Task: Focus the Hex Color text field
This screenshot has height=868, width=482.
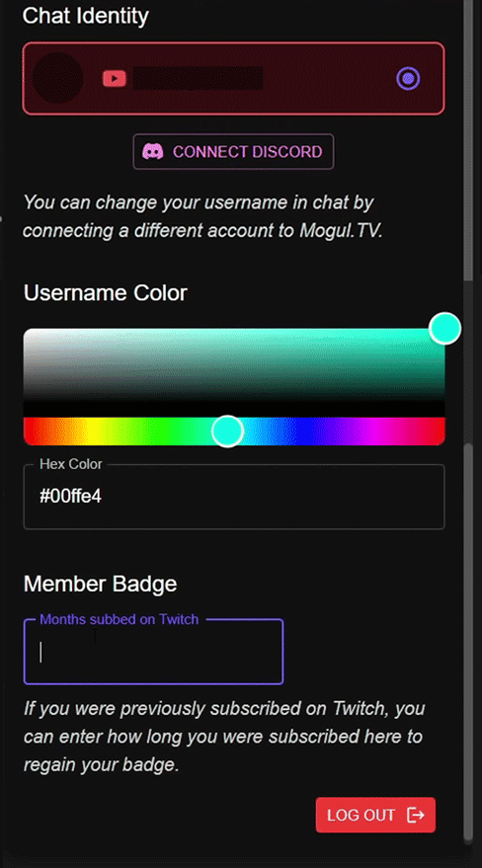Action: pyautogui.click(x=234, y=497)
